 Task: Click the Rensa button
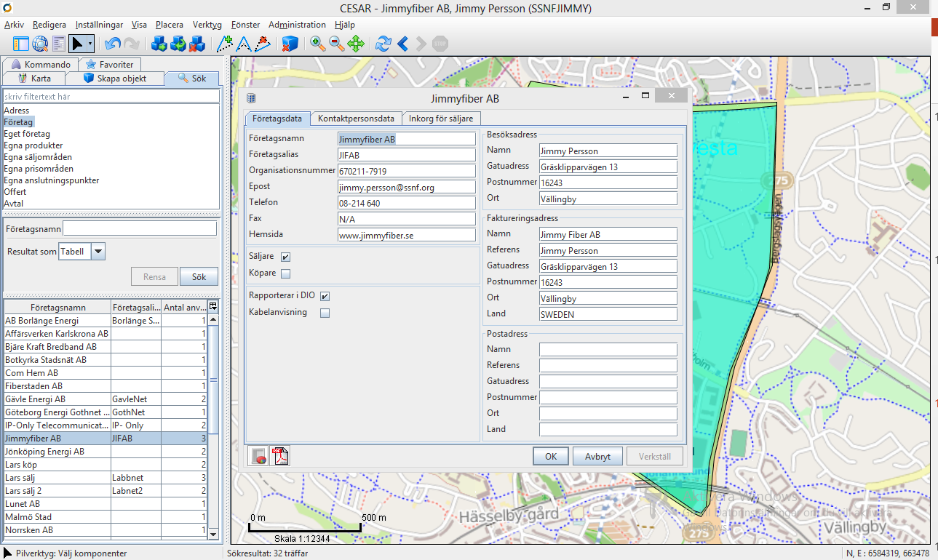click(154, 277)
